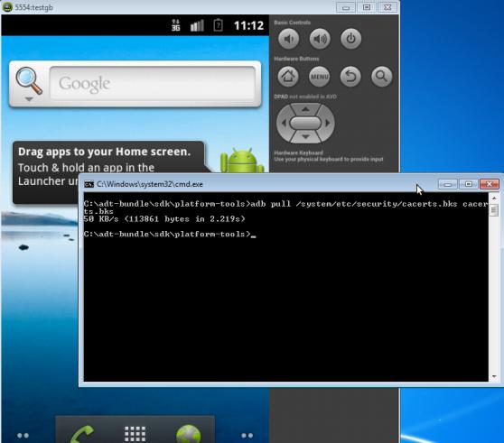Open the app launcher grid icon

point(135,434)
